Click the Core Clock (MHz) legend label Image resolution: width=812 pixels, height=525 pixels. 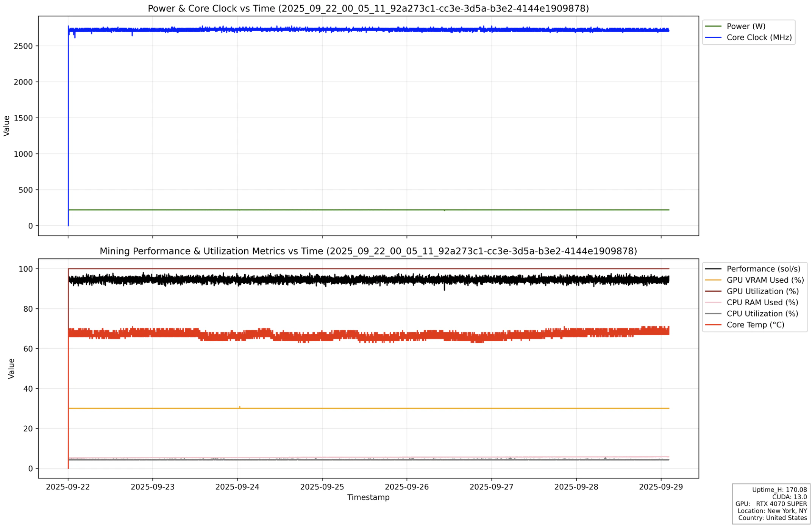click(759, 37)
